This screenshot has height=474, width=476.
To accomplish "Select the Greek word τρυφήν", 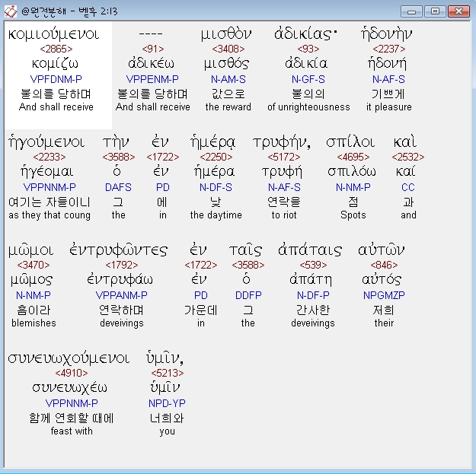I will coord(282,142).
